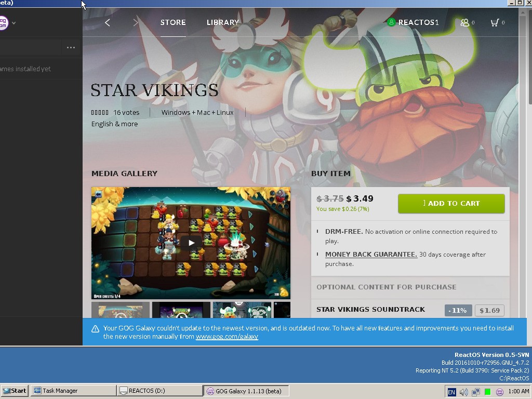Open the www.gog.com/galaxy link
Viewport: 532px width, 399px height.
pyautogui.click(x=227, y=337)
